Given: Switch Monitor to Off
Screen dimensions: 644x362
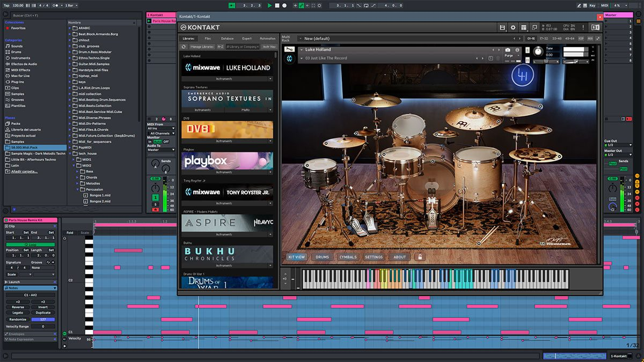Looking at the screenshot, I should (166, 142).
